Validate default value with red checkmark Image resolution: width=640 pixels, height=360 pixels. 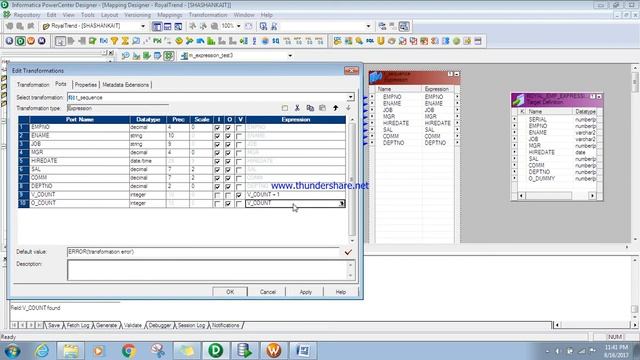point(348,252)
